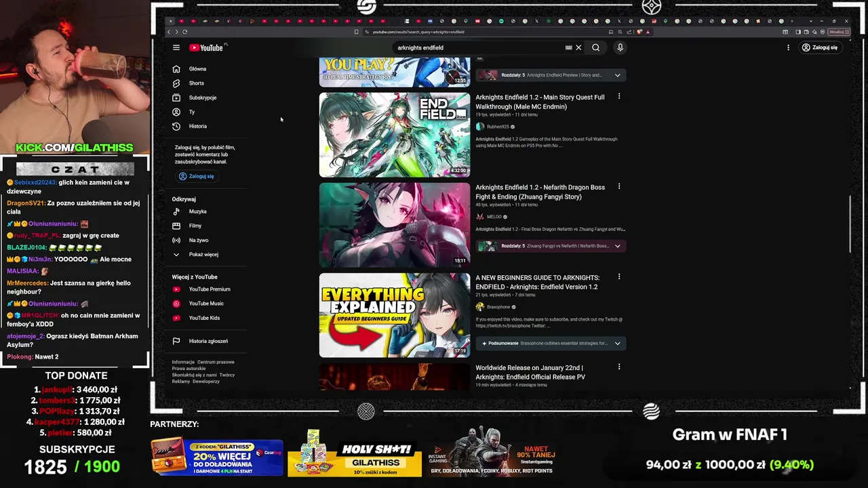Open the Muzyka note icon under Odkrywaj
The height and width of the screenshot is (488, 868).
coord(176,211)
